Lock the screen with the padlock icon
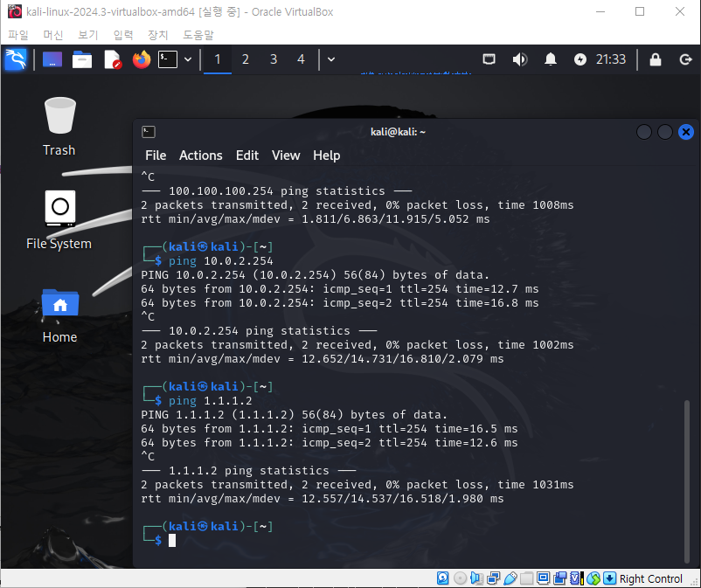 656,59
